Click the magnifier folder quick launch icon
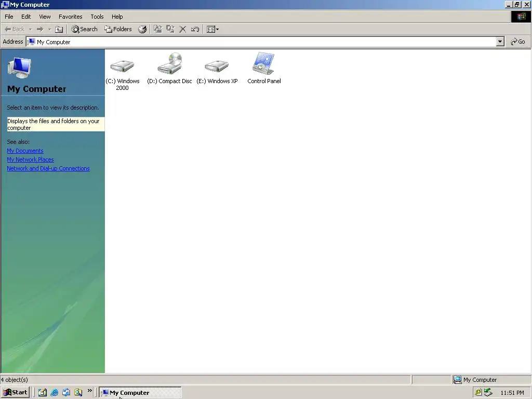This screenshot has width=532, height=399. pyautogui.click(x=78, y=393)
